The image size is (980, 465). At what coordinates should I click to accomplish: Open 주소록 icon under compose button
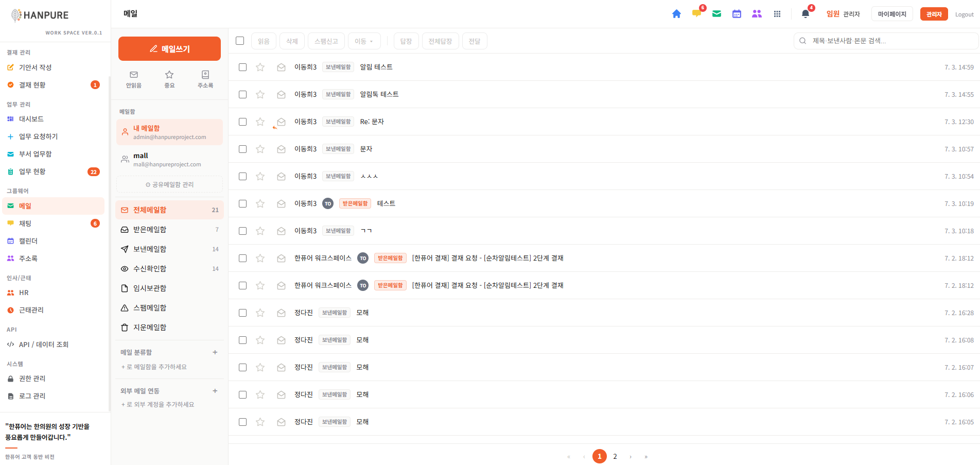click(x=205, y=79)
